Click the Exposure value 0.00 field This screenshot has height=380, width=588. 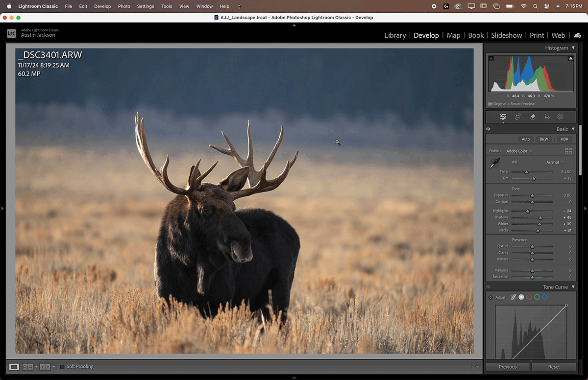(567, 195)
